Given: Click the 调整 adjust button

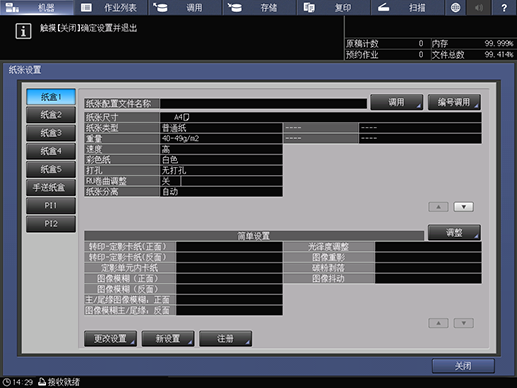Looking at the screenshot, I should click(x=454, y=232).
